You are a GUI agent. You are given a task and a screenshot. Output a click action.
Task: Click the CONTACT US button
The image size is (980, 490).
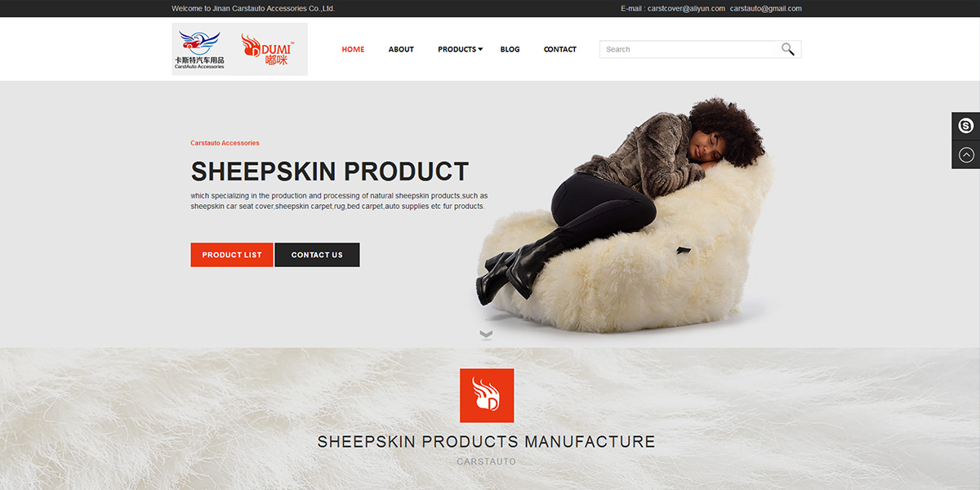[x=317, y=255]
